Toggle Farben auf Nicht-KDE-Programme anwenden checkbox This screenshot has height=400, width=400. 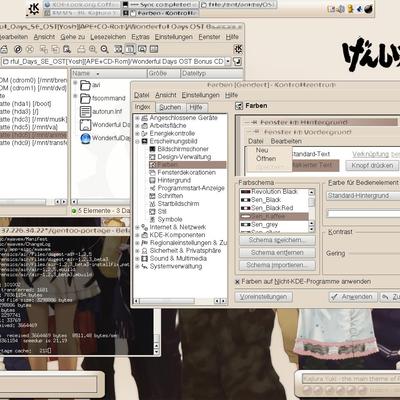pyautogui.click(x=237, y=282)
